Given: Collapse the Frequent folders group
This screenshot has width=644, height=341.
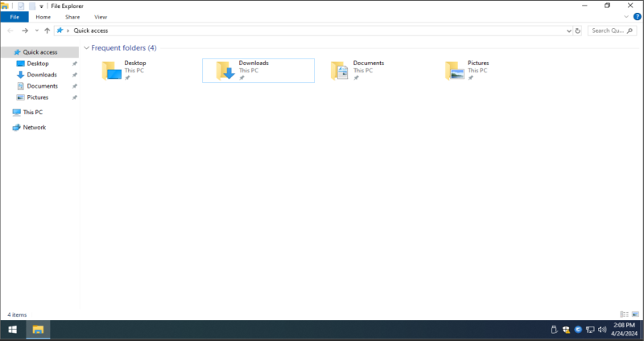Looking at the screenshot, I should (86, 48).
